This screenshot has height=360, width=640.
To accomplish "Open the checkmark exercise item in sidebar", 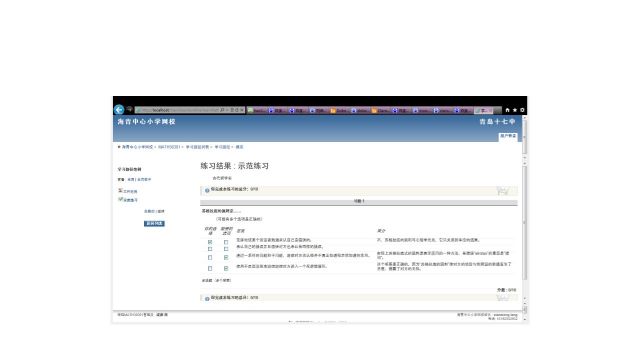I will (x=128, y=200).
